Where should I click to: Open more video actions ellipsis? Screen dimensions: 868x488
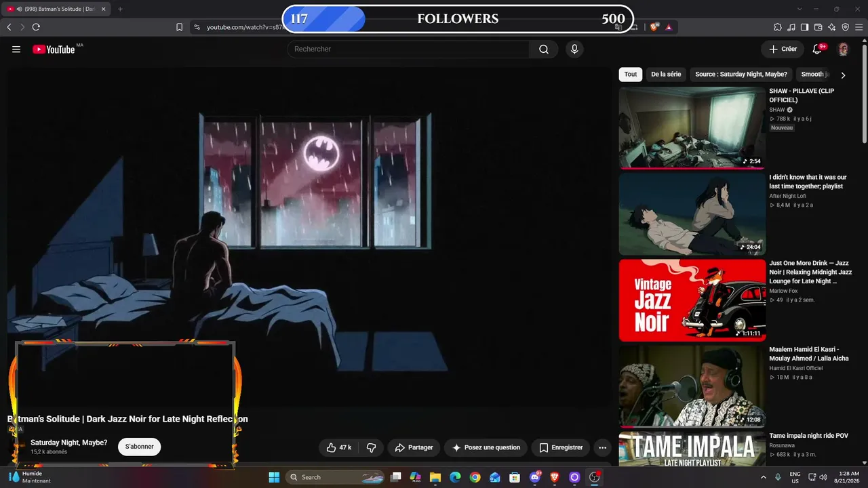pos(602,447)
